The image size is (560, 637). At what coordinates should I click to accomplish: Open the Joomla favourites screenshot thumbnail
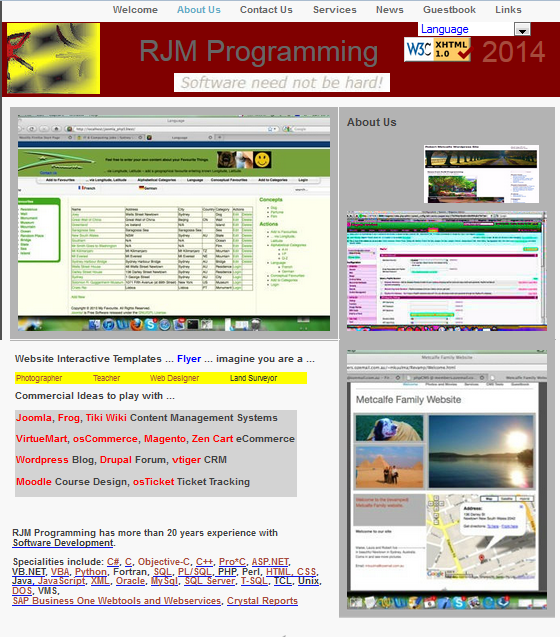174,223
